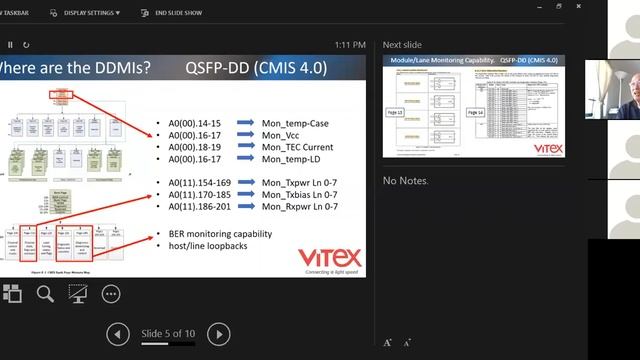This screenshot has width=640, height=360.
Task: Close the presenter view window
Action: click(x=578, y=6)
